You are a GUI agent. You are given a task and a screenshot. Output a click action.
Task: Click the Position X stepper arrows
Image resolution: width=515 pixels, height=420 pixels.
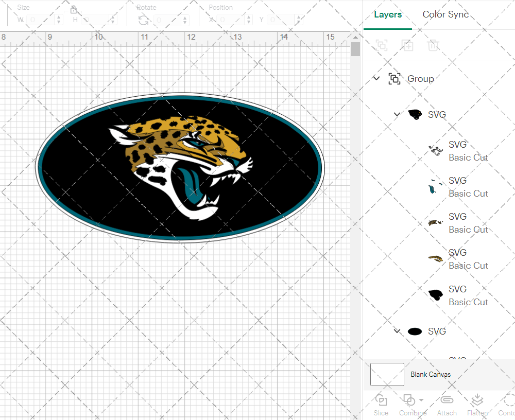pyautogui.click(x=249, y=20)
